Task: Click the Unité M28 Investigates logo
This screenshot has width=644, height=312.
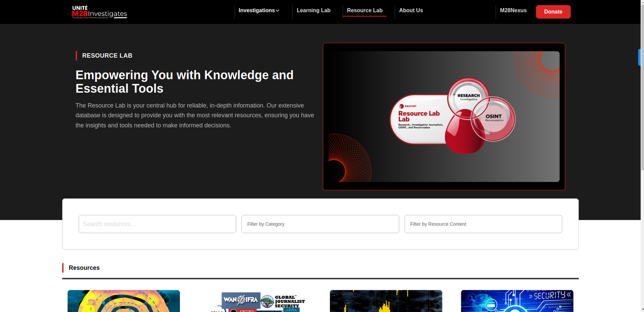Action: pos(99,12)
